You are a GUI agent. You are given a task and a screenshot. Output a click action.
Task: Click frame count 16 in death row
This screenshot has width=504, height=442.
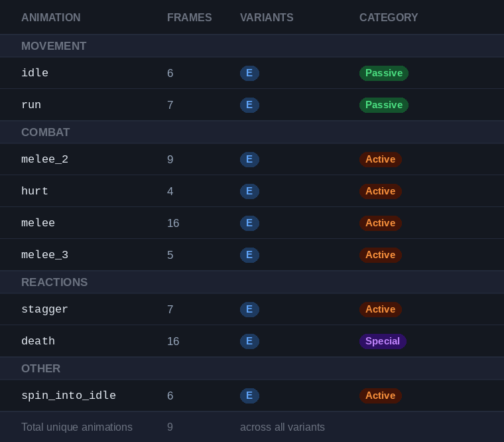click(173, 341)
